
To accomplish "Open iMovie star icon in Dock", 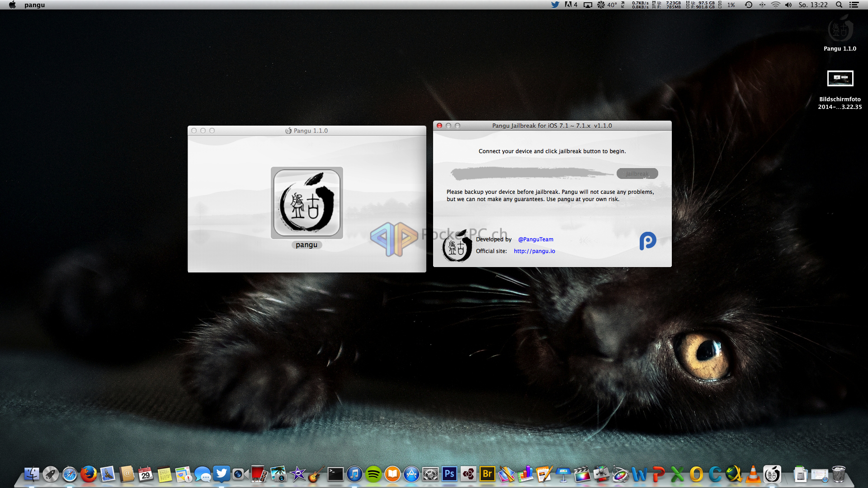I will tap(297, 474).
